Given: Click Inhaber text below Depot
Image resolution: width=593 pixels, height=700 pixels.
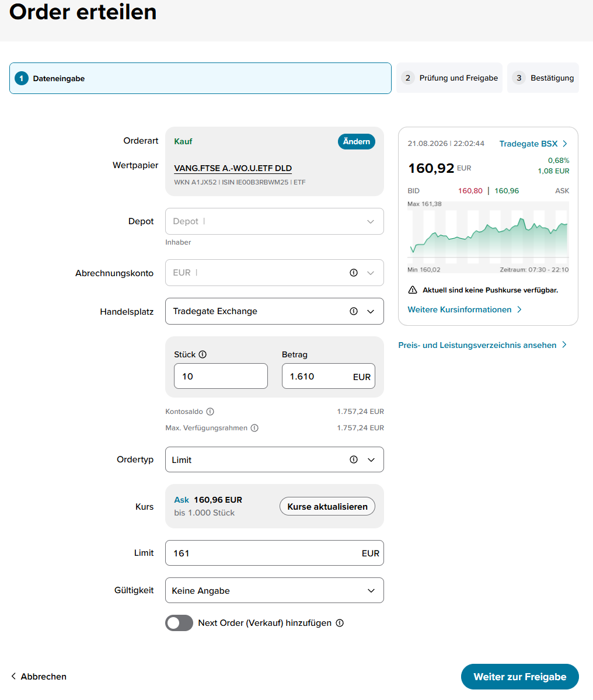Looking at the screenshot, I should (x=178, y=242).
